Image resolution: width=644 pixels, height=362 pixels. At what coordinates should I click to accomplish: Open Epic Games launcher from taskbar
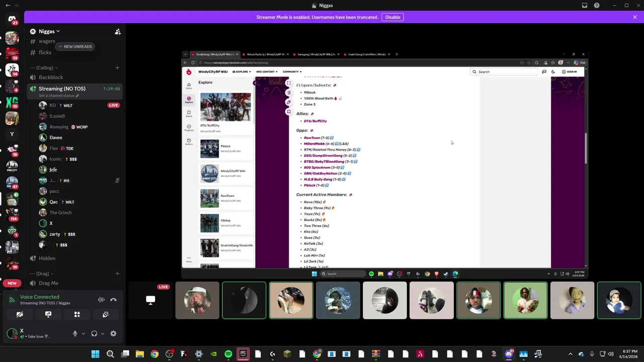click(x=243, y=354)
